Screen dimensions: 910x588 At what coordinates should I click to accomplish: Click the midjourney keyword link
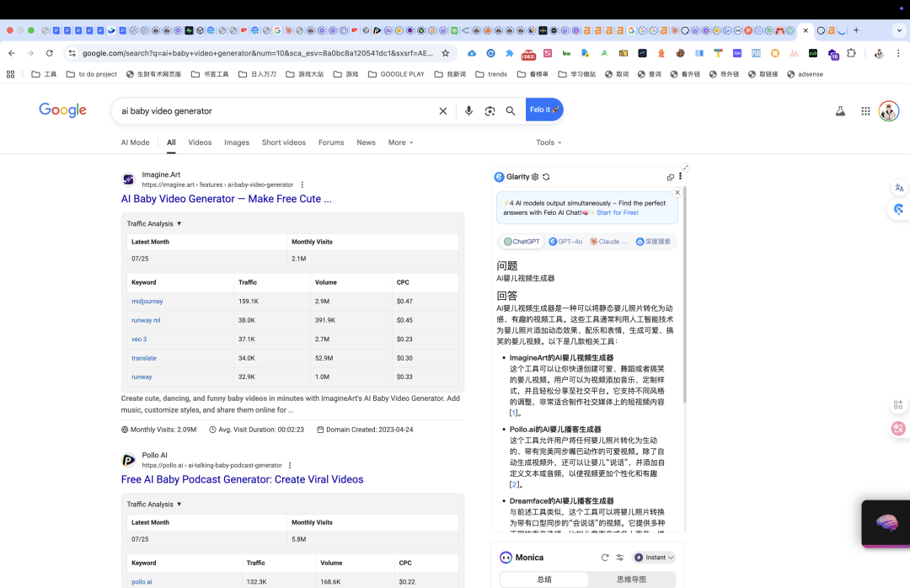147,302
